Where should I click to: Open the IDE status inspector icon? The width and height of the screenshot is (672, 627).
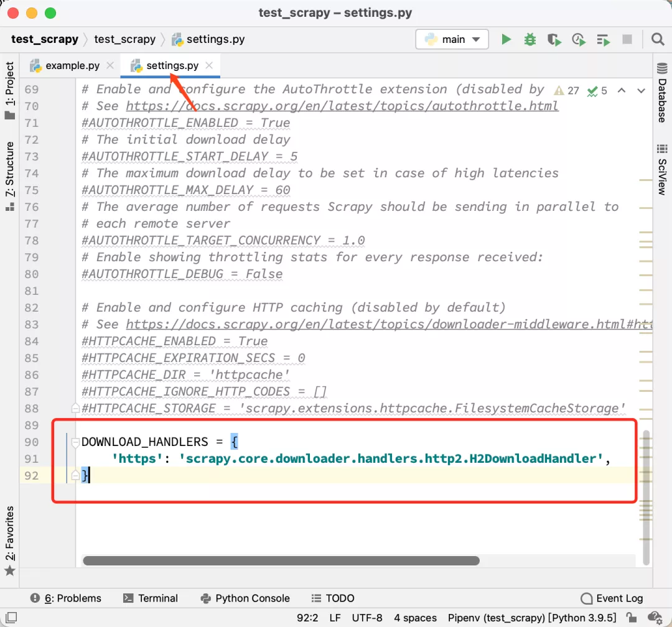[655, 618]
